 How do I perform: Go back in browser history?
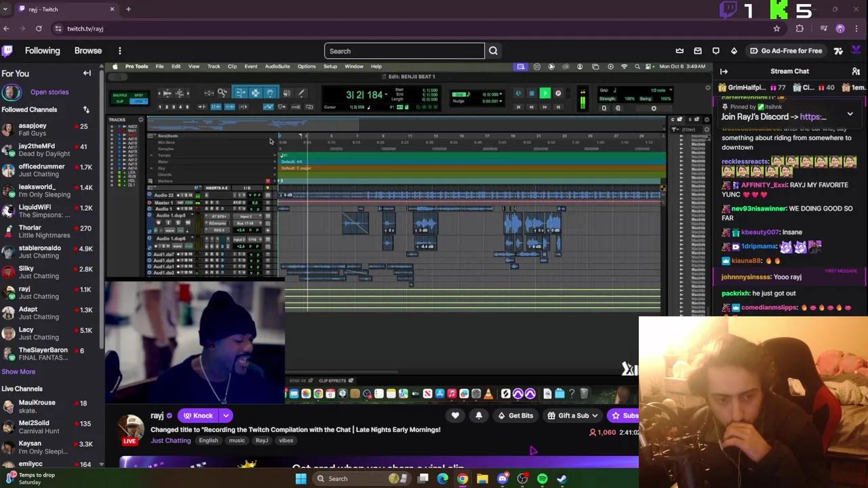pos(6,28)
